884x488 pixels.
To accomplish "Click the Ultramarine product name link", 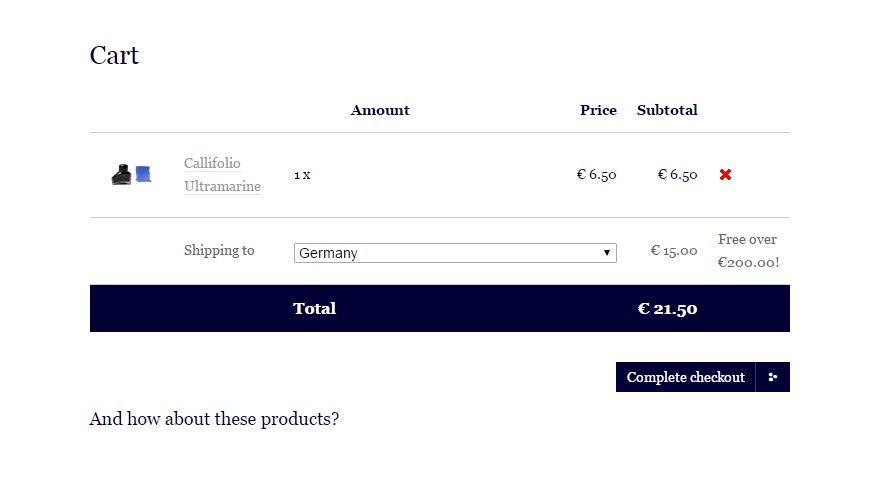I will point(222,186).
